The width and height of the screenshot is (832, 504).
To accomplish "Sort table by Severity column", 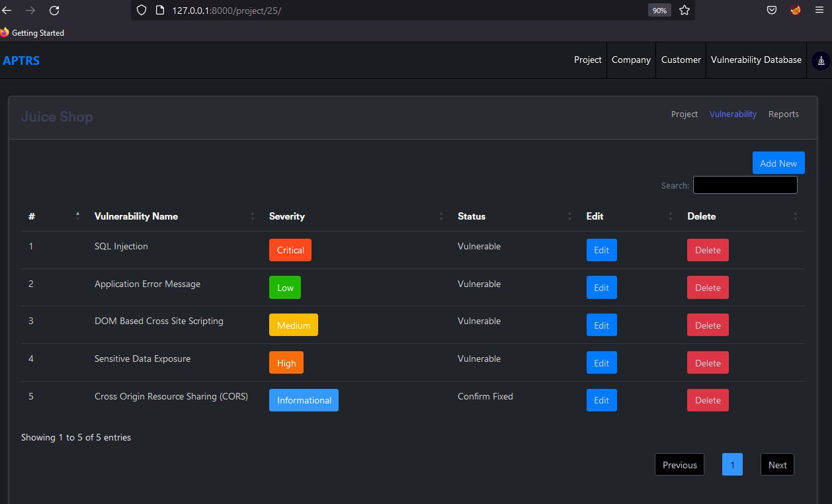I will 355,216.
